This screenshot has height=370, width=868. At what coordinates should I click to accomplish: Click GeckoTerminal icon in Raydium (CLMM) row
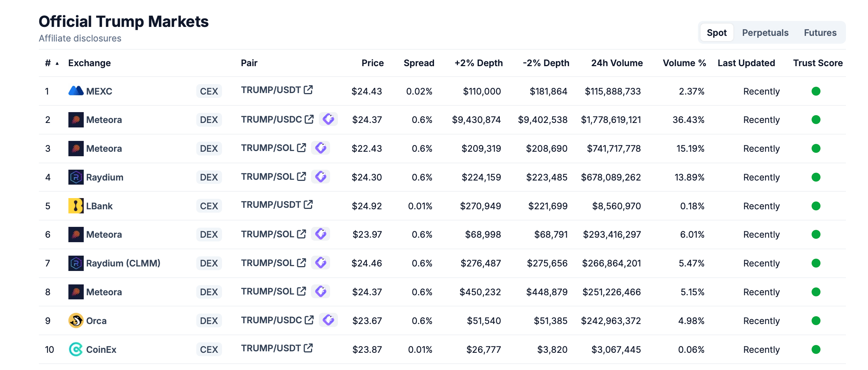(x=321, y=263)
